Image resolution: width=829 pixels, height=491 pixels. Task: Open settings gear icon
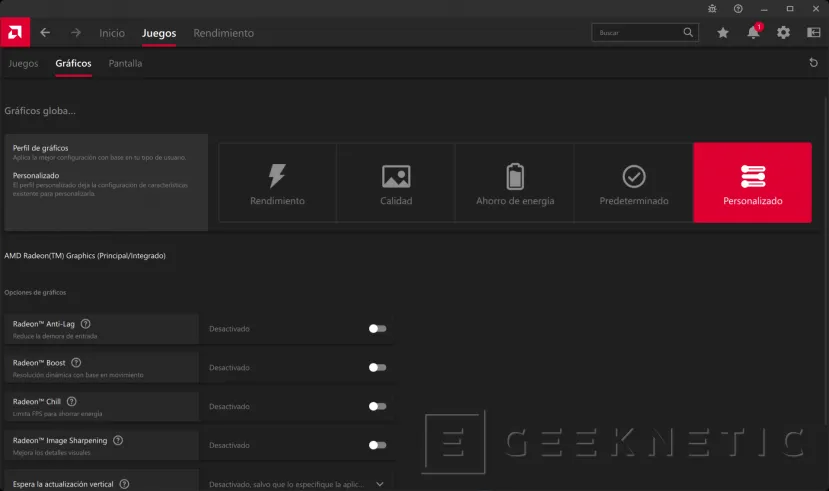[x=784, y=33]
